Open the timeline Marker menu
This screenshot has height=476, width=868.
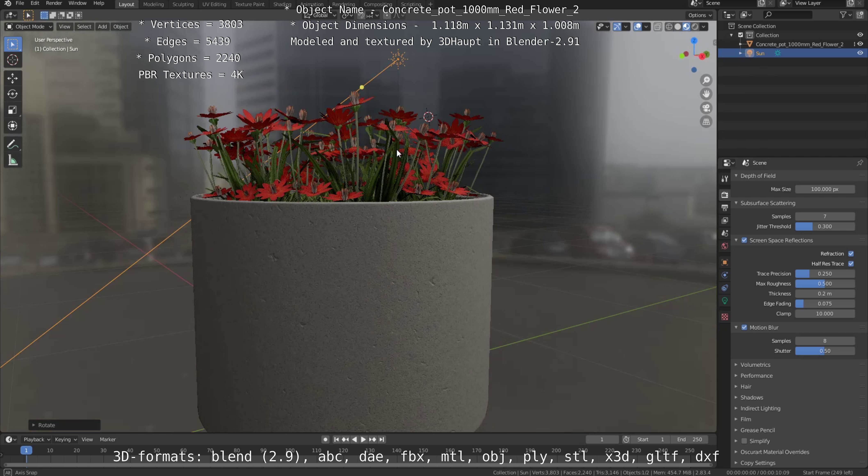click(107, 440)
